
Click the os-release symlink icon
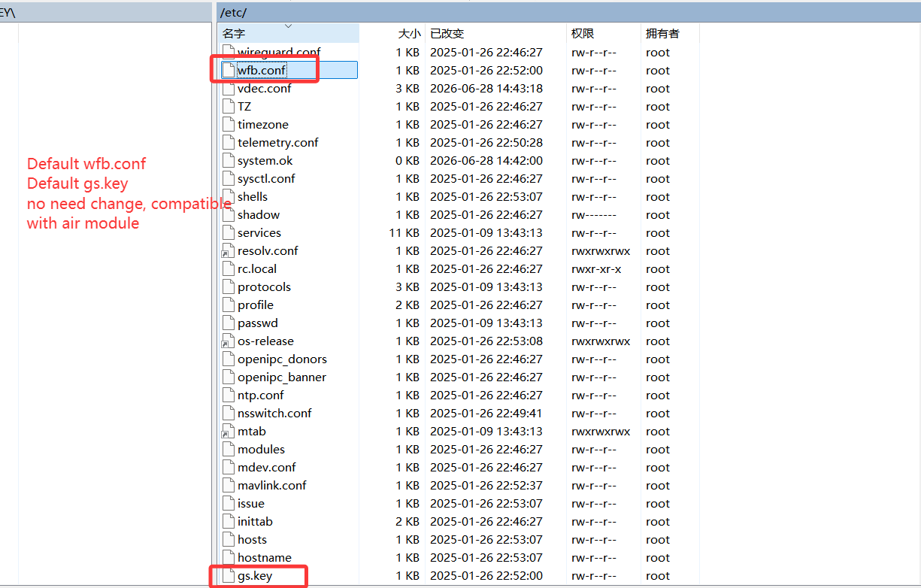(x=229, y=341)
